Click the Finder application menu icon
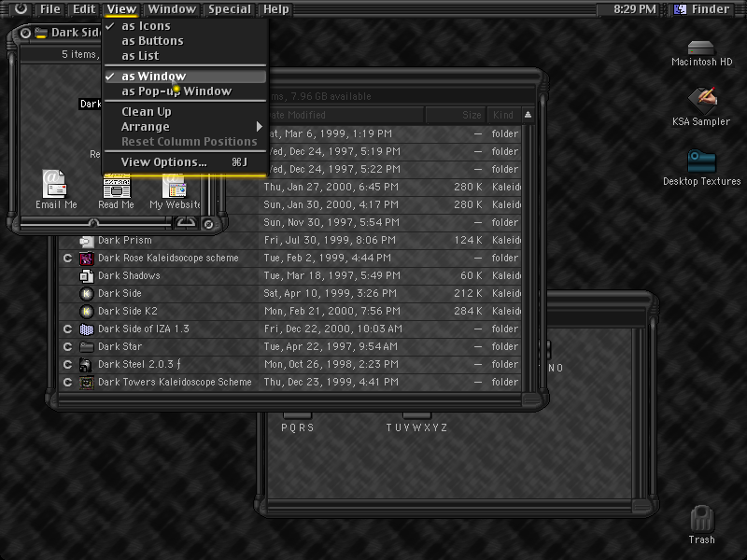This screenshot has height=560, width=747. (681, 8)
